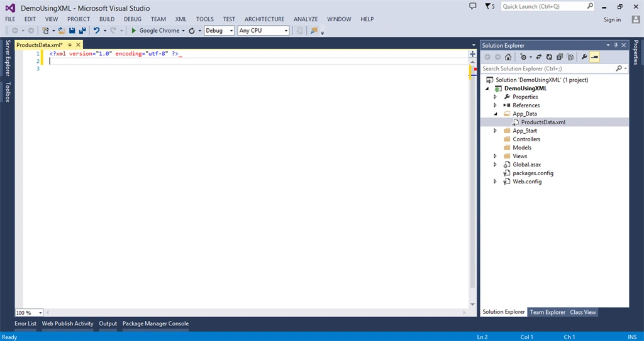
Task: Toggle pin on ProductsData.xml tab
Action: 69,45
